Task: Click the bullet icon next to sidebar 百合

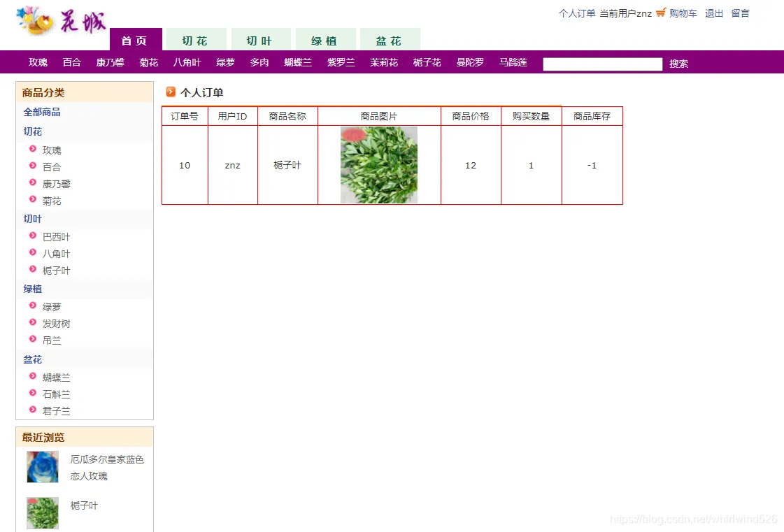Action: (33, 166)
